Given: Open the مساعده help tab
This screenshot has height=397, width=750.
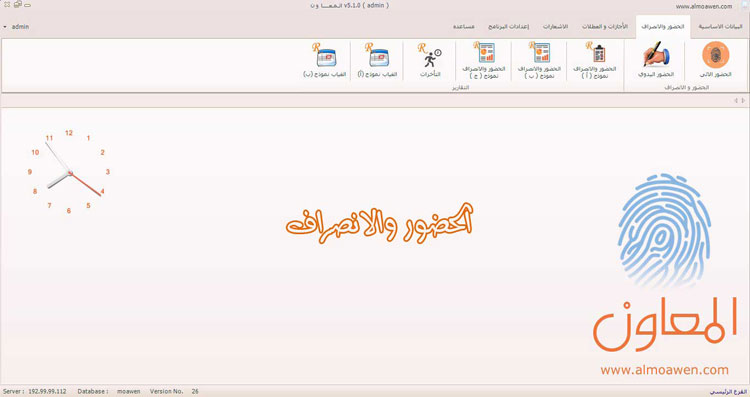Looking at the screenshot, I should pos(463,27).
